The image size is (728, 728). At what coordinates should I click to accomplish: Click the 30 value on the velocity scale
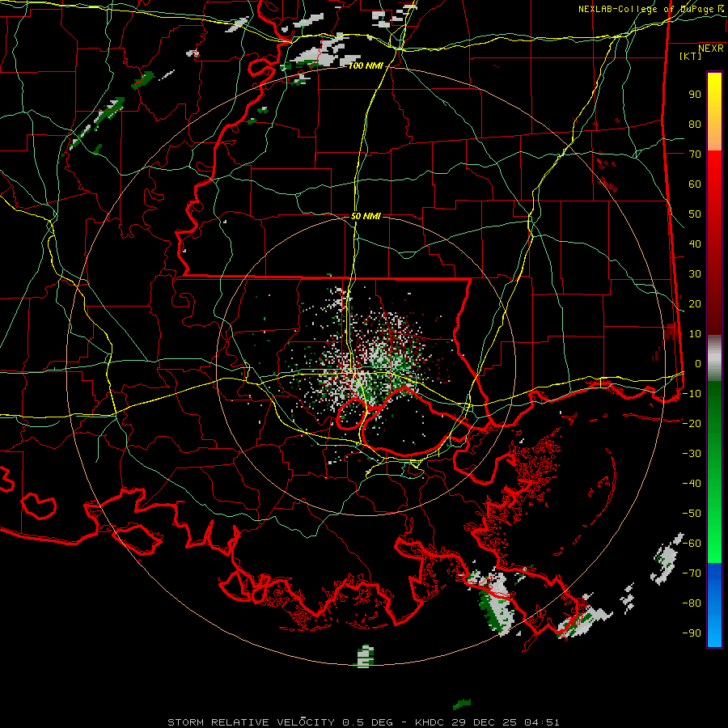(x=695, y=274)
